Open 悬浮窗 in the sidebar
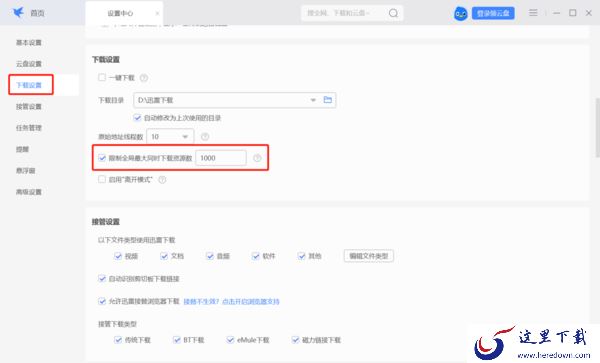Image resolution: width=600 pixels, height=363 pixels. pyautogui.click(x=26, y=171)
